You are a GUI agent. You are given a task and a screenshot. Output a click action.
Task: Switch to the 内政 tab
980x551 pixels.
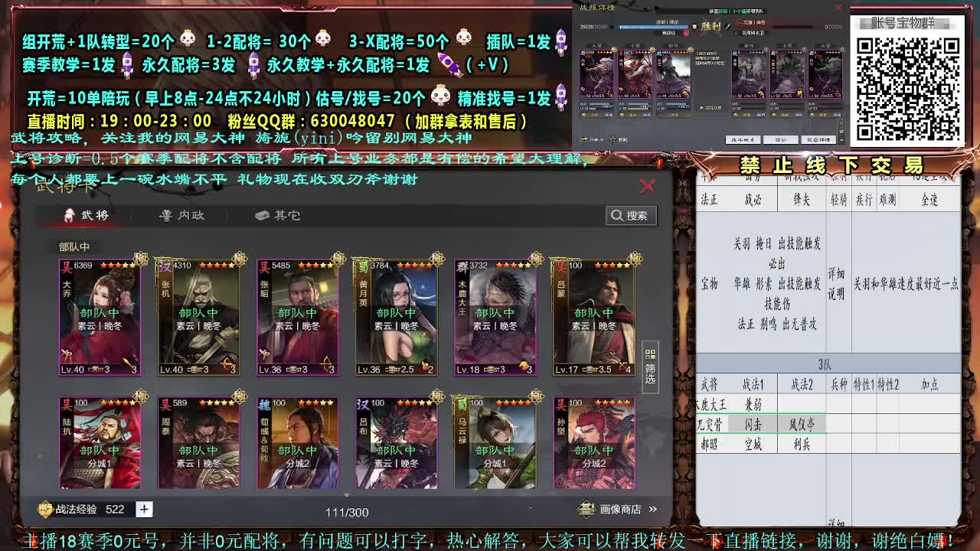coord(182,215)
